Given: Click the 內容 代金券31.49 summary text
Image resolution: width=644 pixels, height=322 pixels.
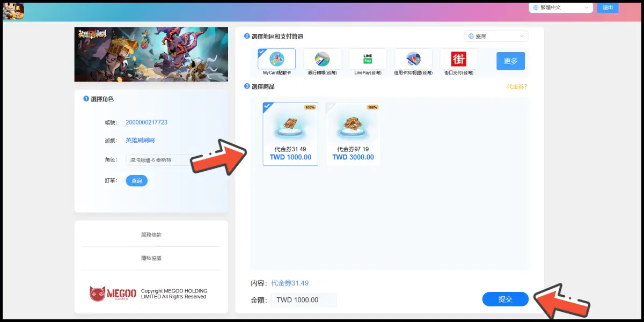Looking at the screenshot, I should point(290,283).
